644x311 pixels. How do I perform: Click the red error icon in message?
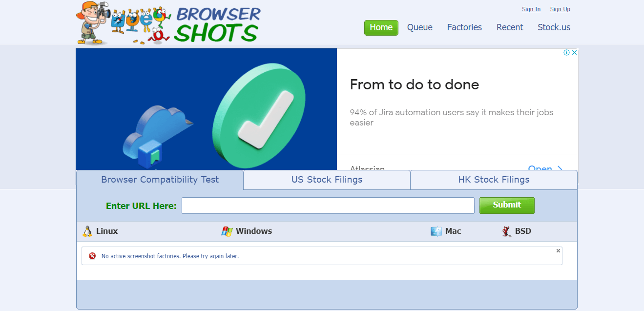[92, 256]
